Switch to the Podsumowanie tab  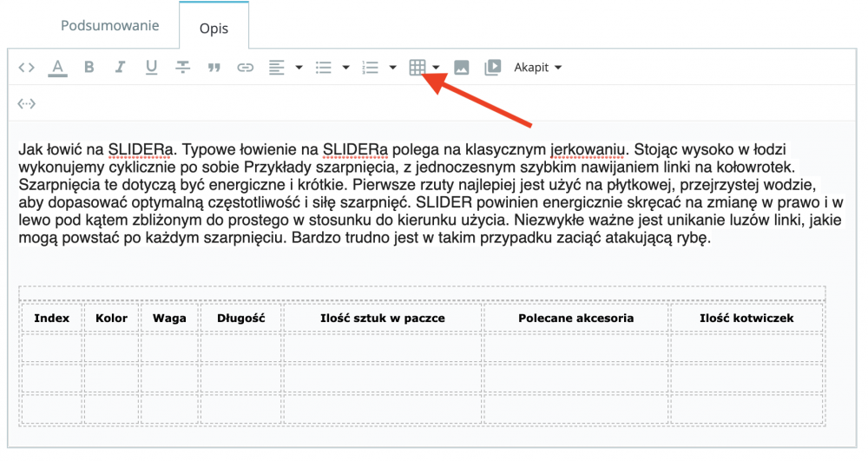point(109,25)
